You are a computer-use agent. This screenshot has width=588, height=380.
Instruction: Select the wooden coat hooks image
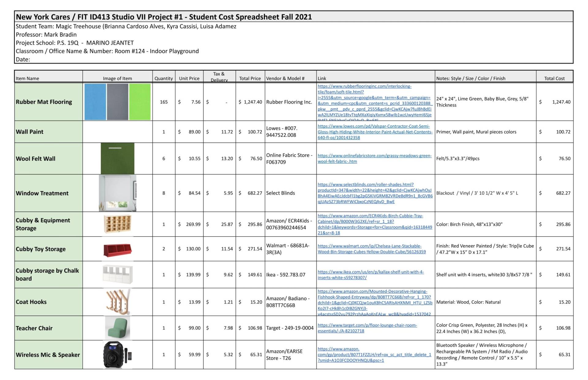[x=118, y=302]
